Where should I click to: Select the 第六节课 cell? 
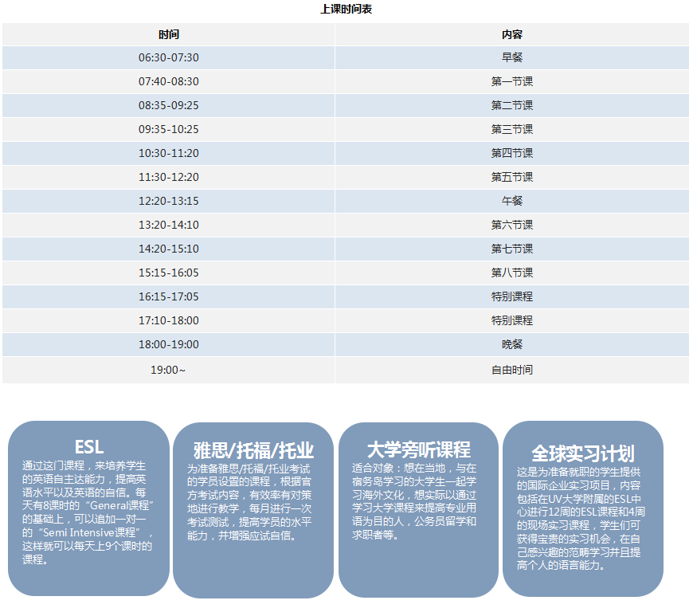[512, 225]
